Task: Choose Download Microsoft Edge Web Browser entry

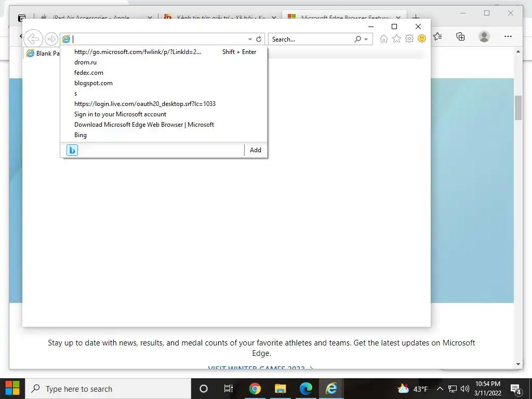Action: tap(164, 125)
